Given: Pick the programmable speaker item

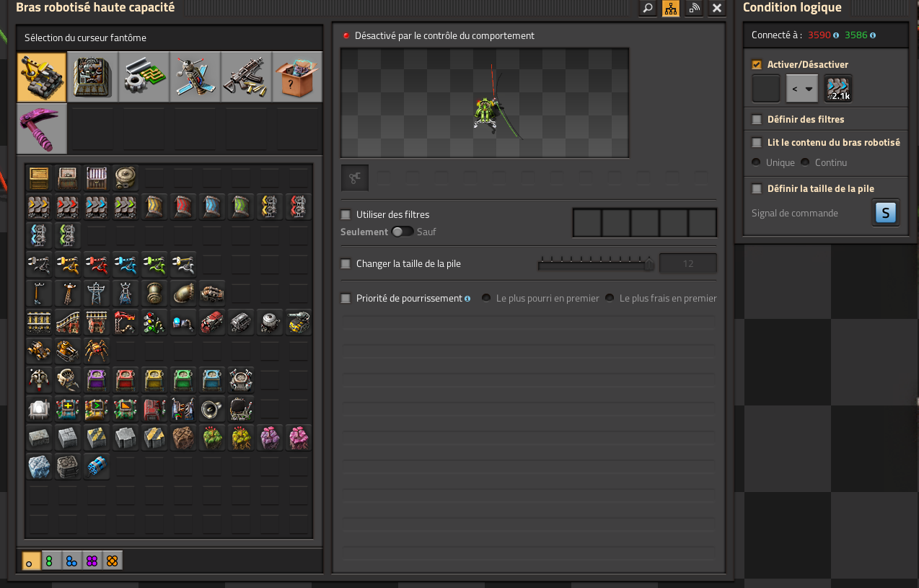Looking at the screenshot, I should pyautogui.click(x=212, y=408).
